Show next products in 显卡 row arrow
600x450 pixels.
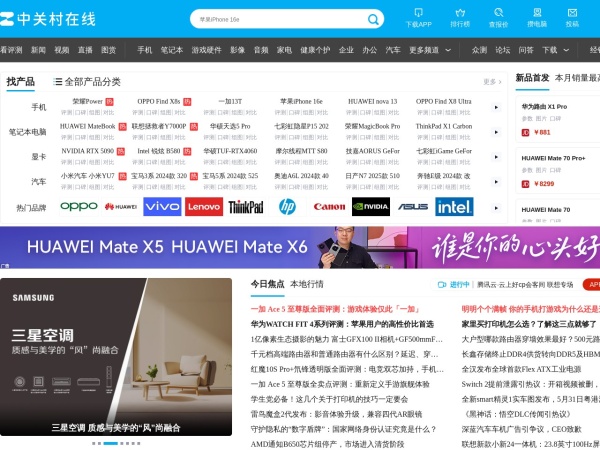pos(496,157)
